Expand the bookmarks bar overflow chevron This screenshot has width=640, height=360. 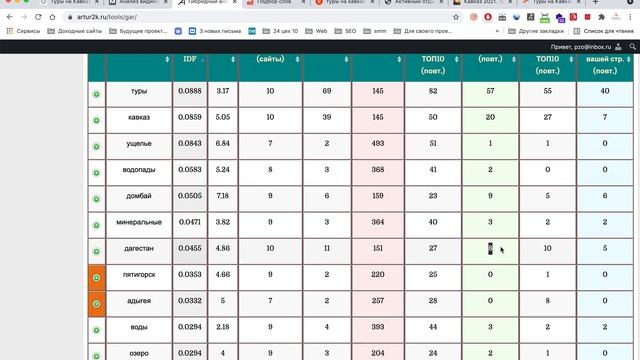(x=497, y=31)
